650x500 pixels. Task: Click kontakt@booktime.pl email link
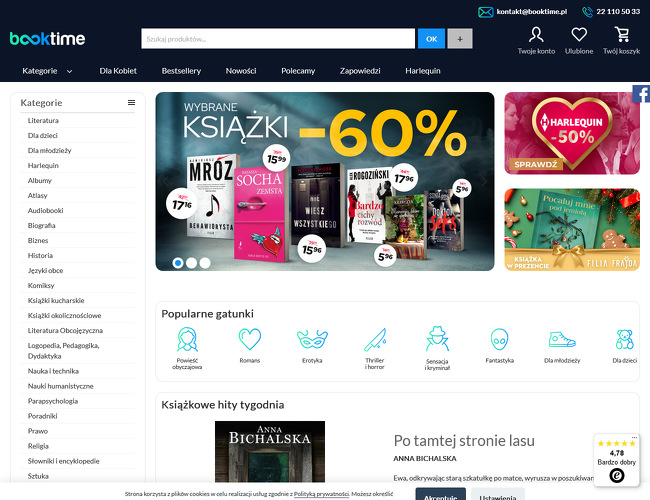tap(532, 12)
